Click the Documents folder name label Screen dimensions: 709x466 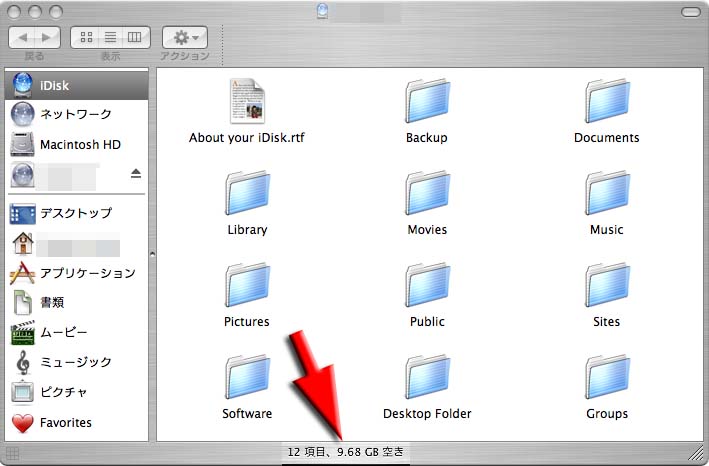click(x=607, y=137)
